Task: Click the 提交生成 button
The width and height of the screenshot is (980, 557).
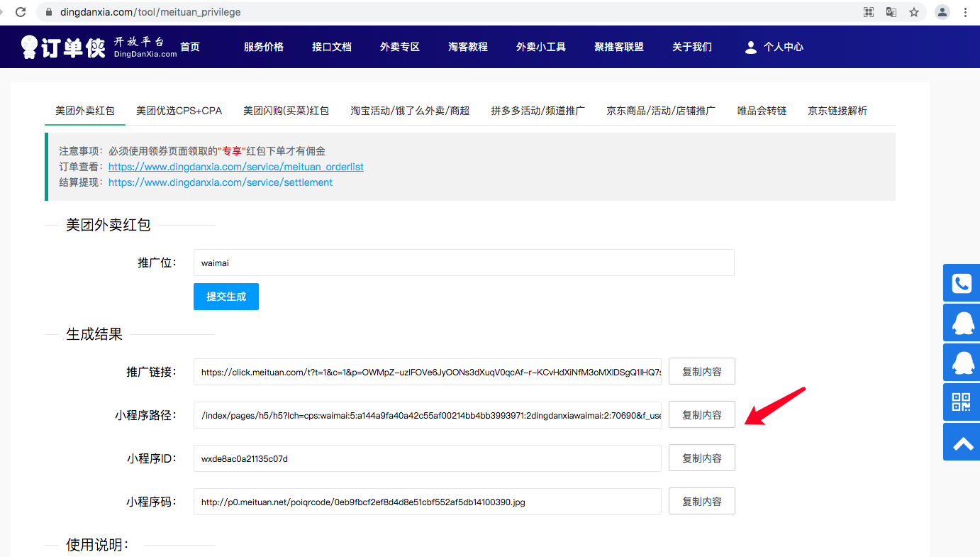Action: (x=226, y=297)
